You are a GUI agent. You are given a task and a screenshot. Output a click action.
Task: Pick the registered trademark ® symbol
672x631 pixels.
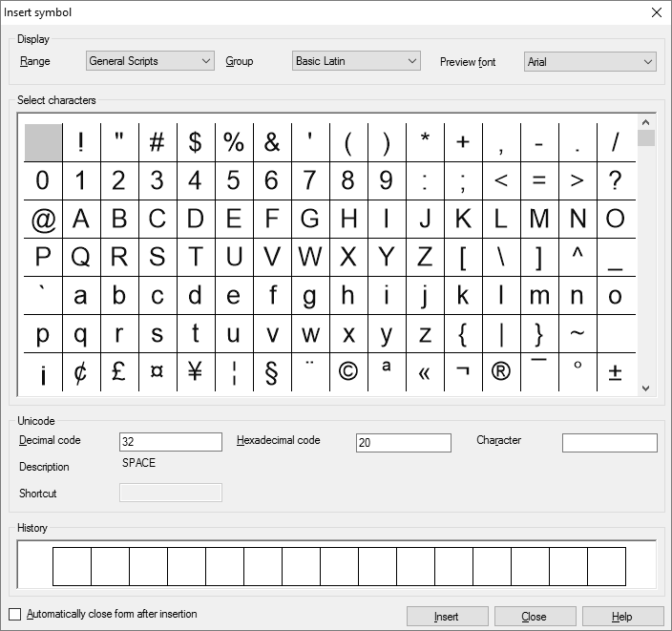[x=501, y=371]
